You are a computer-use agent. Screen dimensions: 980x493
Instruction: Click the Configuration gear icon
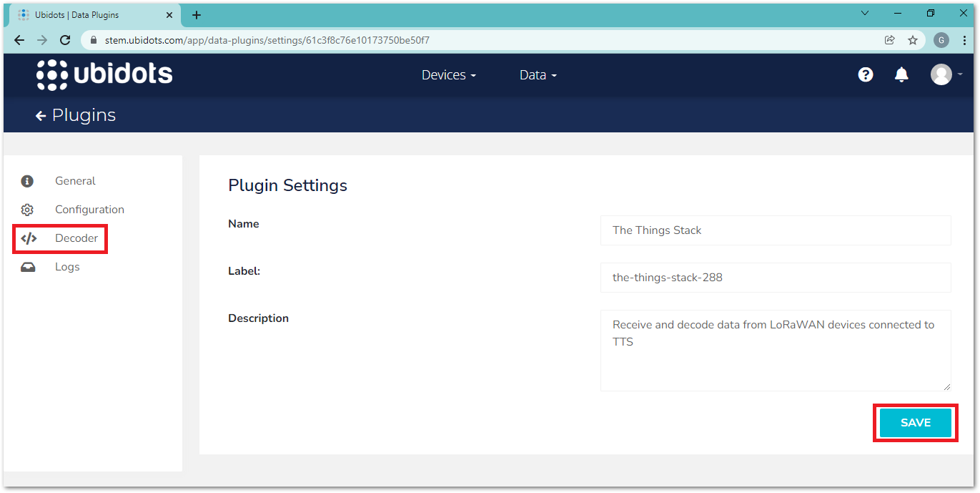(27, 210)
